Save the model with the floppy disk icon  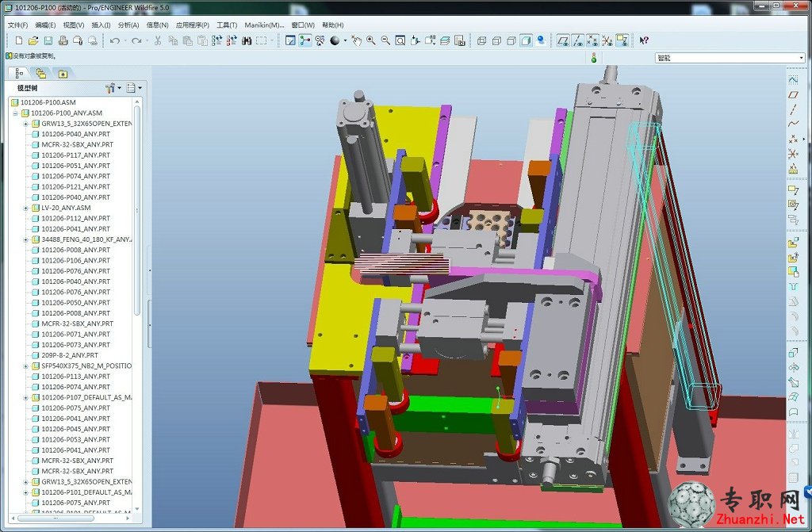click(48, 40)
